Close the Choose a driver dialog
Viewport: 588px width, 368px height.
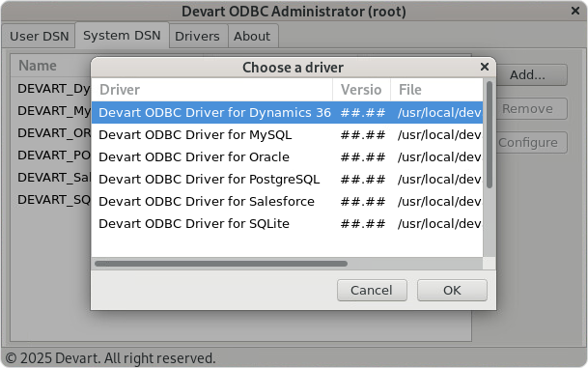point(484,67)
